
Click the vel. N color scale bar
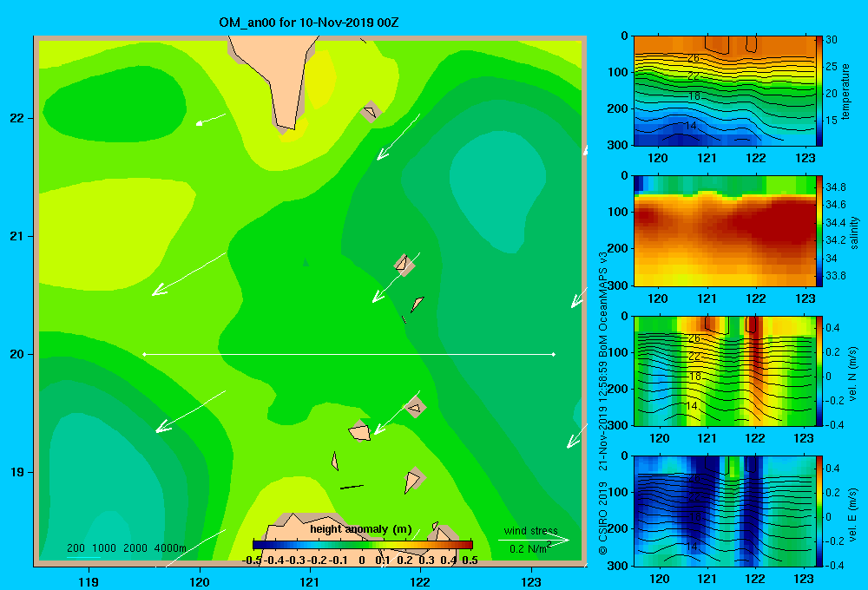coord(819,370)
